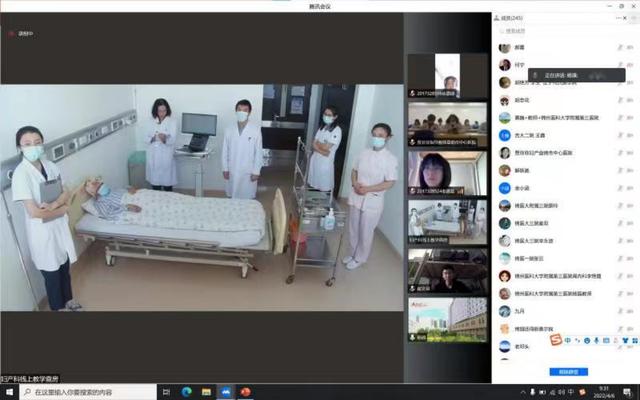Select the top participant video thumbnail
Viewport: 640px width, 400px height.
pyautogui.click(x=447, y=75)
